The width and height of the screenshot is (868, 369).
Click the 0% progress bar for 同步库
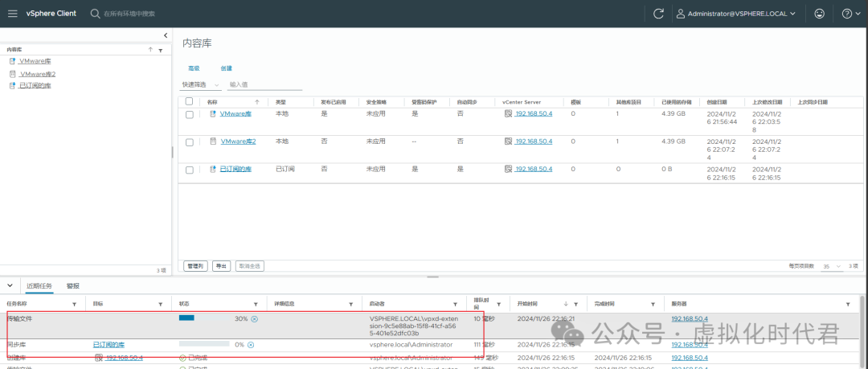pos(203,344)
